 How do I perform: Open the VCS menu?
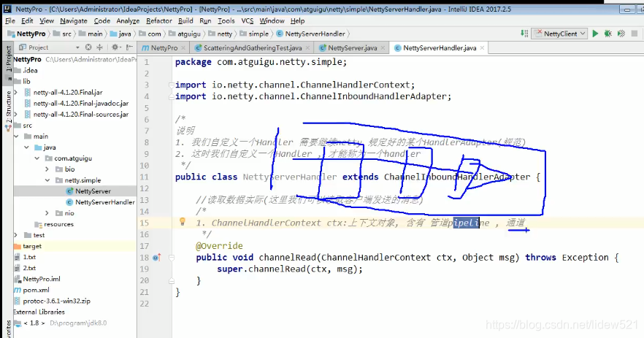click(x=248, y=21)
